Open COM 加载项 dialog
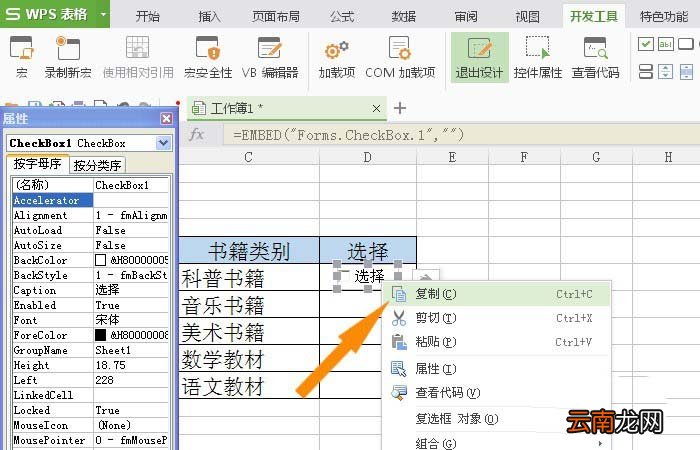Screen dimensions: 700x450 tap(400, 57)
